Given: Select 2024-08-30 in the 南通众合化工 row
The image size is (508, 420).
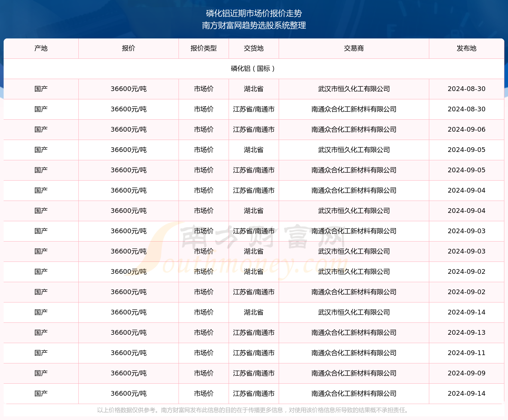Looking at the screenshot, I should point(466,109).
